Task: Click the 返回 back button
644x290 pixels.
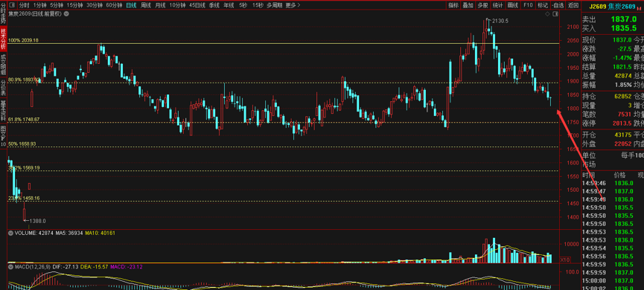Action: pos(573,5)
